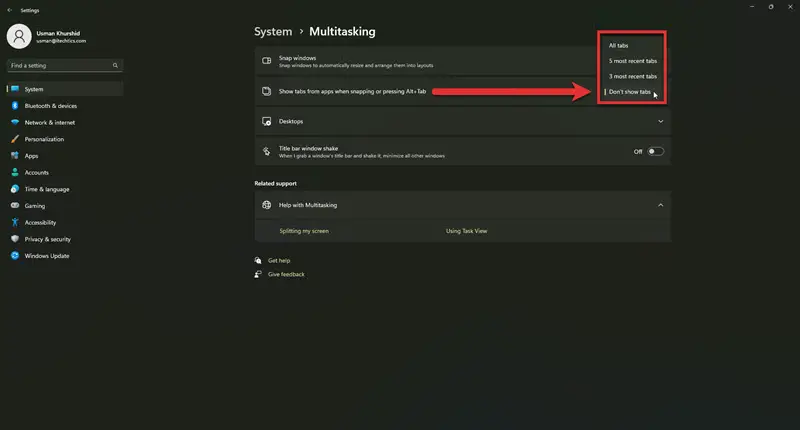Open the Accounts sidebar icon
Viewport: 800px width, 430px height.
point(15,172)
